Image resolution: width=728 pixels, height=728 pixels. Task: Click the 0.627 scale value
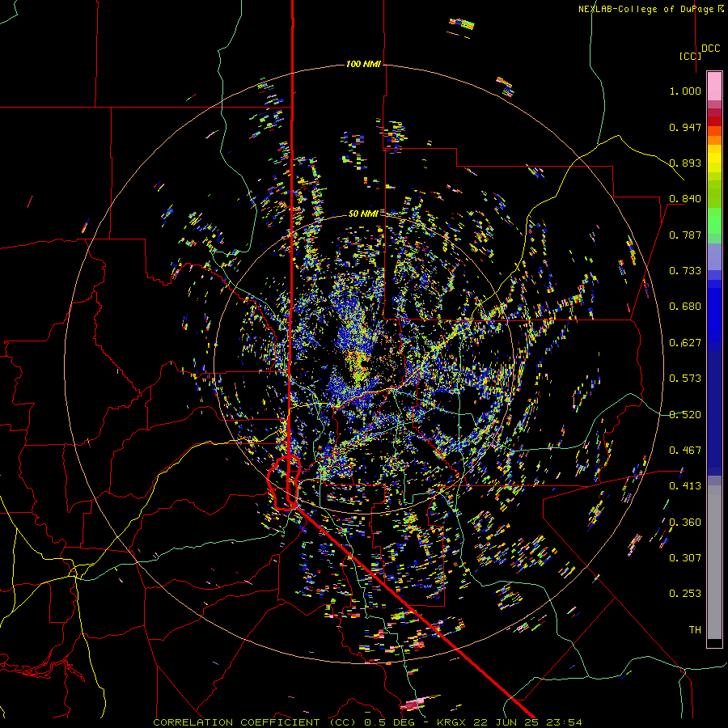(x=685, y=343)
